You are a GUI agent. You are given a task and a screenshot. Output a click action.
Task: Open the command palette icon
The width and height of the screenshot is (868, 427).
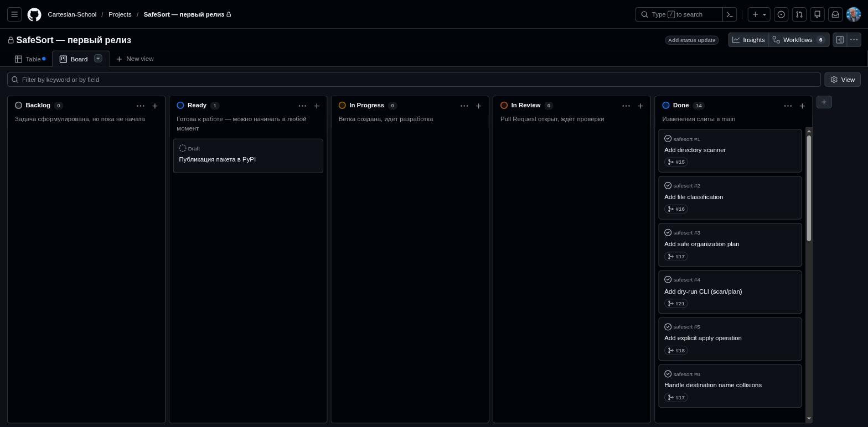tap(730, 14)
